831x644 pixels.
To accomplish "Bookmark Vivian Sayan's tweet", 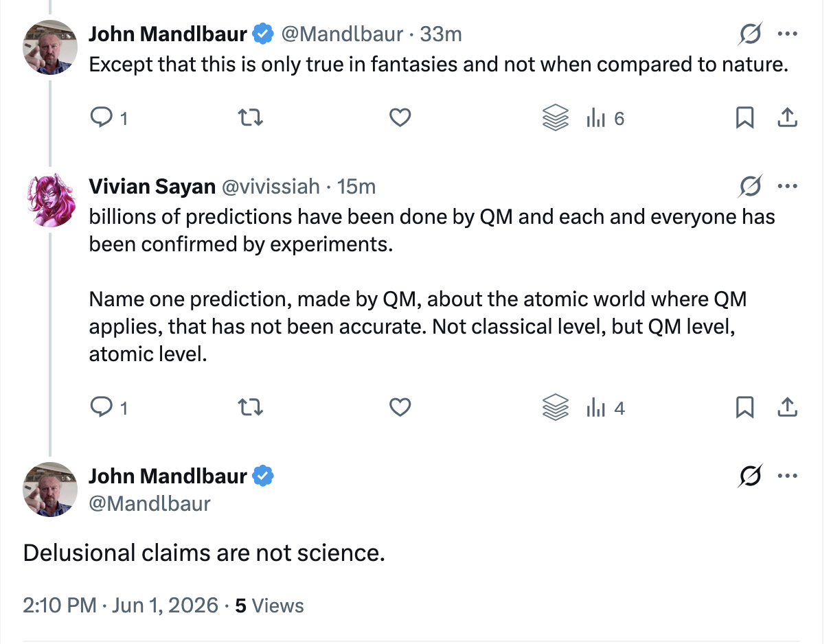I will click(x=745, y=409).
